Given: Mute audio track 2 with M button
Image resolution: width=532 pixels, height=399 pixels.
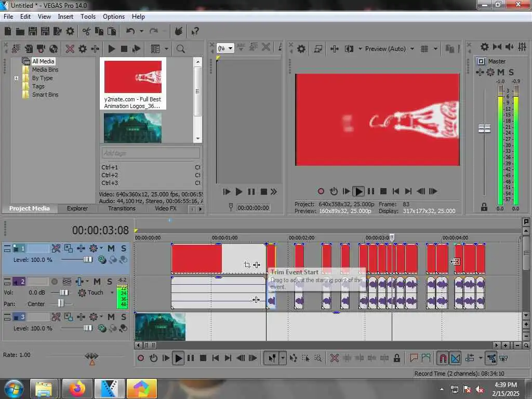Looking at the screenshot, I should tap(97, 282).
